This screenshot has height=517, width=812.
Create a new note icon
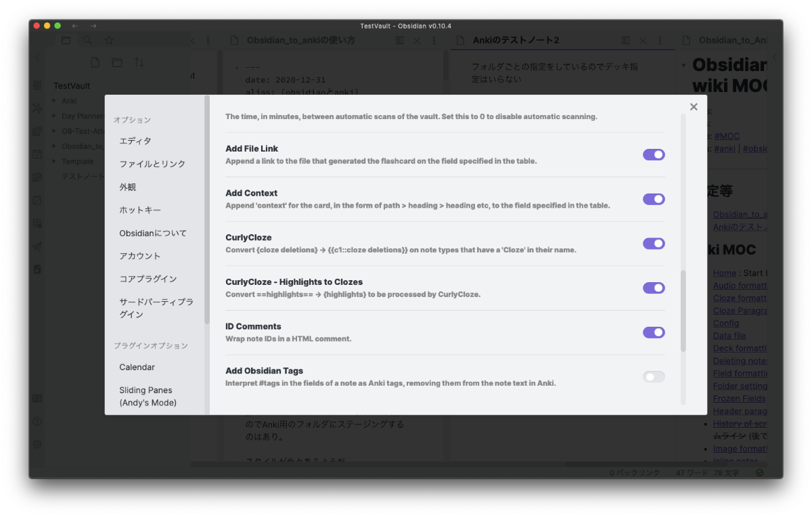(x=95, y=62)
